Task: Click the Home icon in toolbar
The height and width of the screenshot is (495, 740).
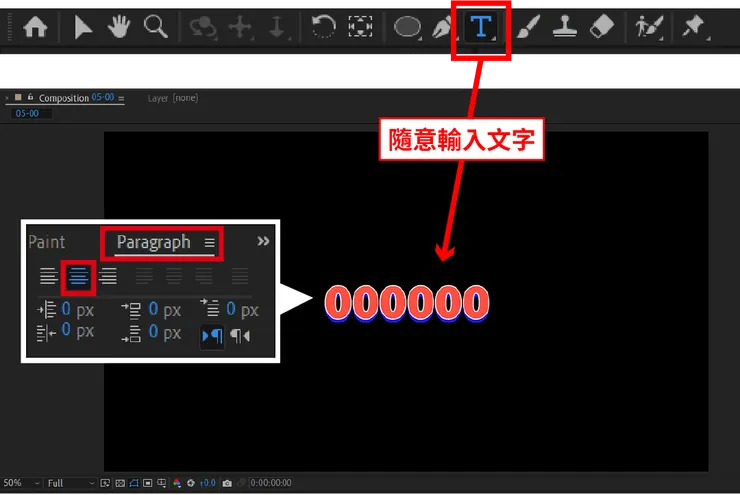Action: point(35,27)
